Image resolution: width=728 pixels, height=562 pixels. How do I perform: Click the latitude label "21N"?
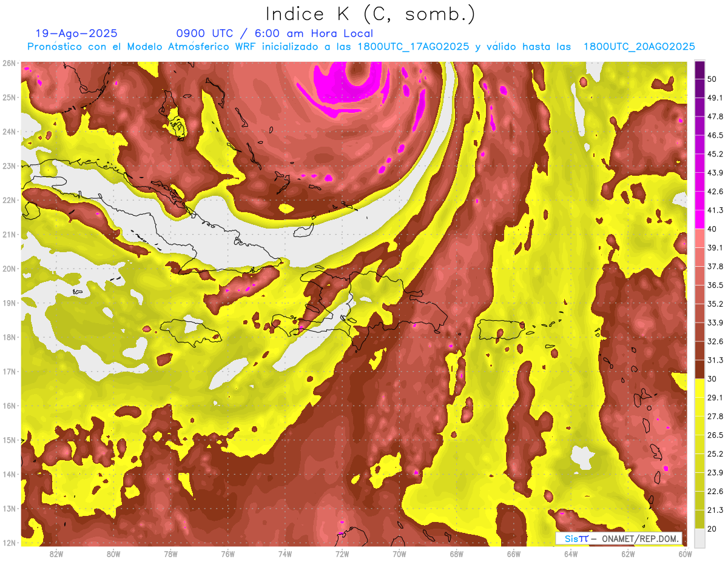tap(8, 235)
